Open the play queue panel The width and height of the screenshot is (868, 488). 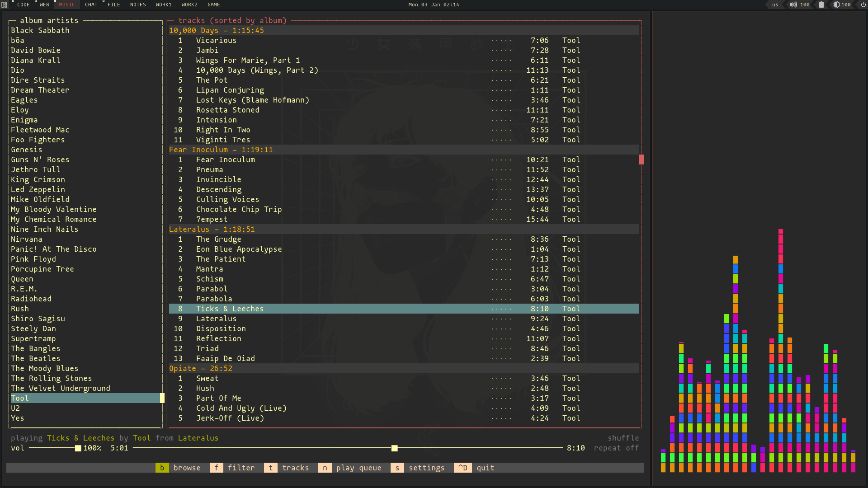pos(359,468)
